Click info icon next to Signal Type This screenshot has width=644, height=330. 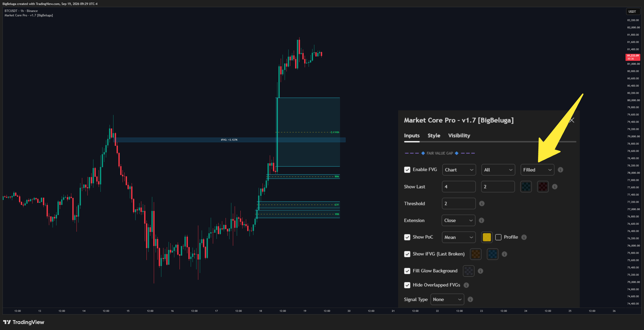click(470, 299)
